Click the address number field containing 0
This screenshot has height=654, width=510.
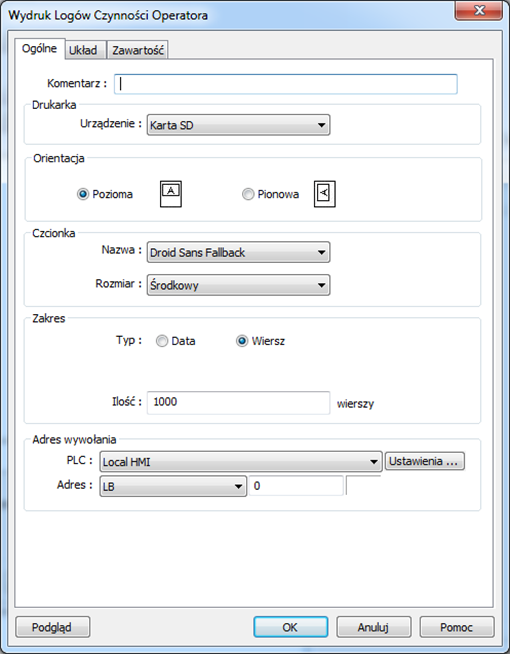[x=296, y=485]
